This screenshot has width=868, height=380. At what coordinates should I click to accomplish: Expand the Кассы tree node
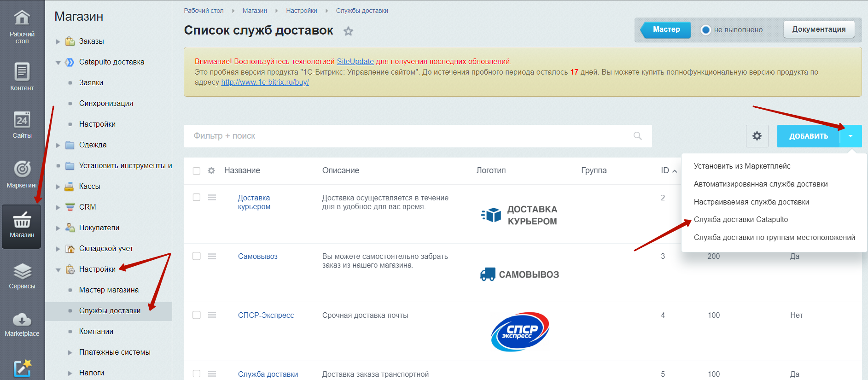coord(58,187)
